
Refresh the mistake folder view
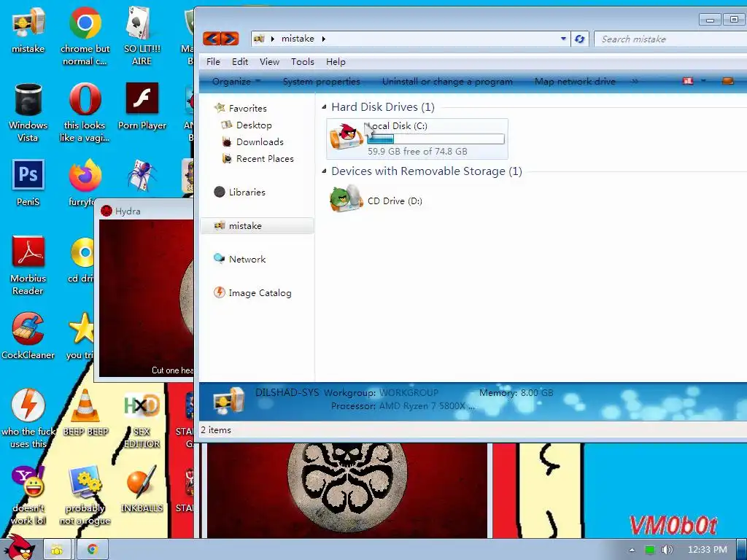click(x=579, y=39)
